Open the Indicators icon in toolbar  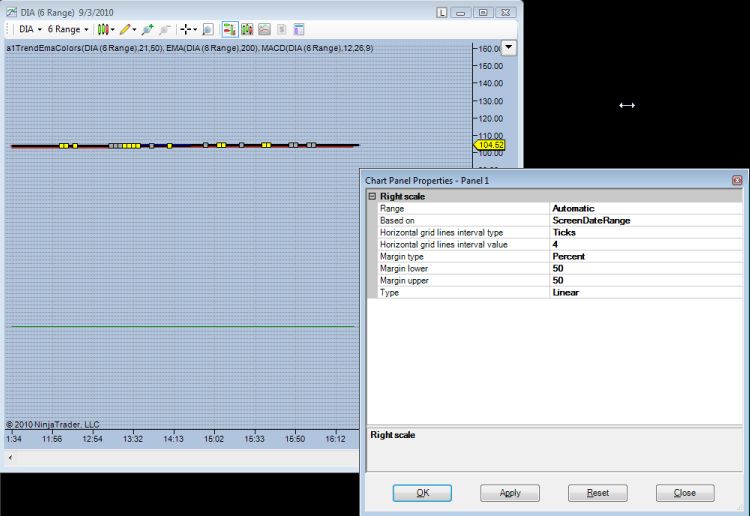[265, 30]
